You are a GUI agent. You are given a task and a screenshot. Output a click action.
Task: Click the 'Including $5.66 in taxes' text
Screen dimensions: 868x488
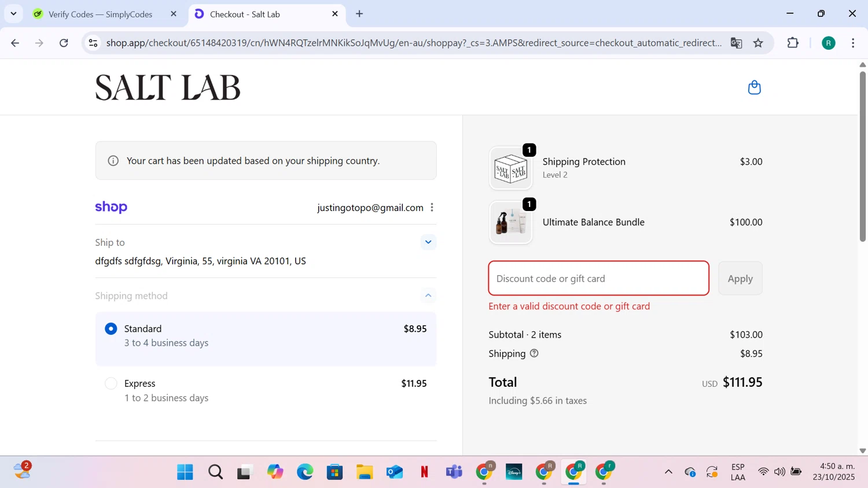538,401
